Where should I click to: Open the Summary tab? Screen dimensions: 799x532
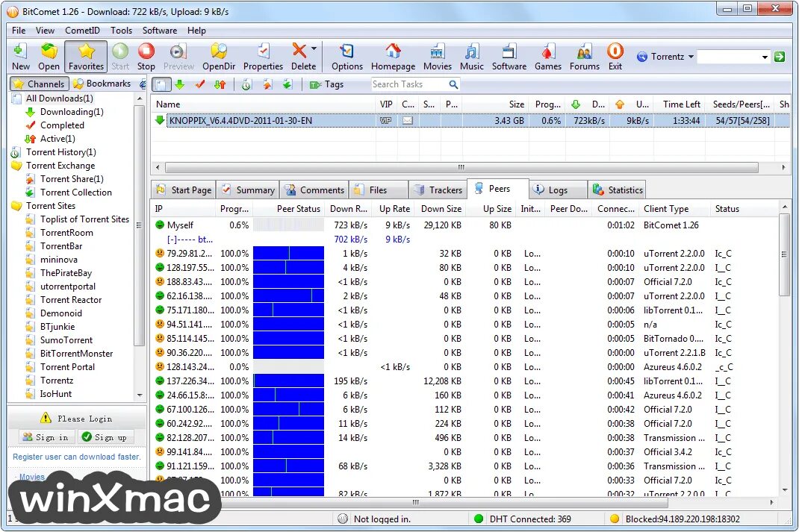pos(248,190)
